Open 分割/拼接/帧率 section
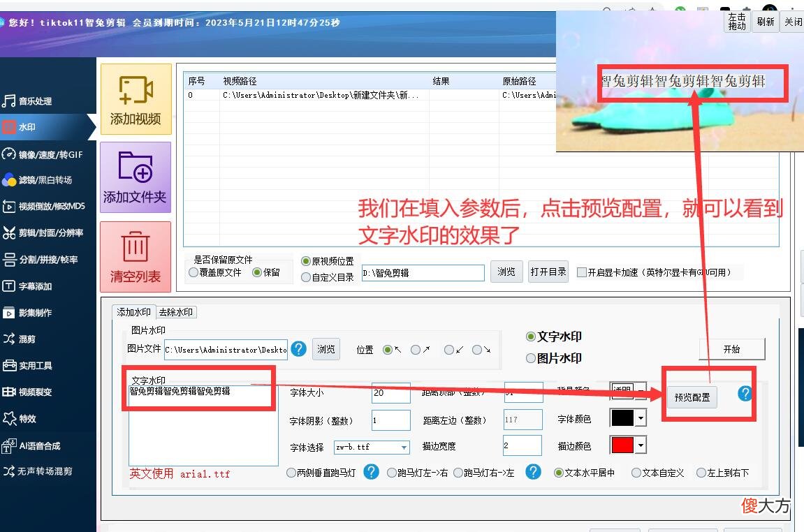Viewport: 804px width, 532px height. point(40,259)
